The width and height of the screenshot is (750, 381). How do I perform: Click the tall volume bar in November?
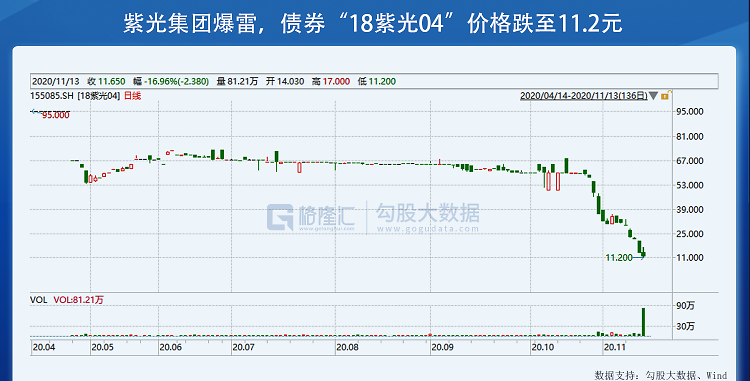click(643, 322)
